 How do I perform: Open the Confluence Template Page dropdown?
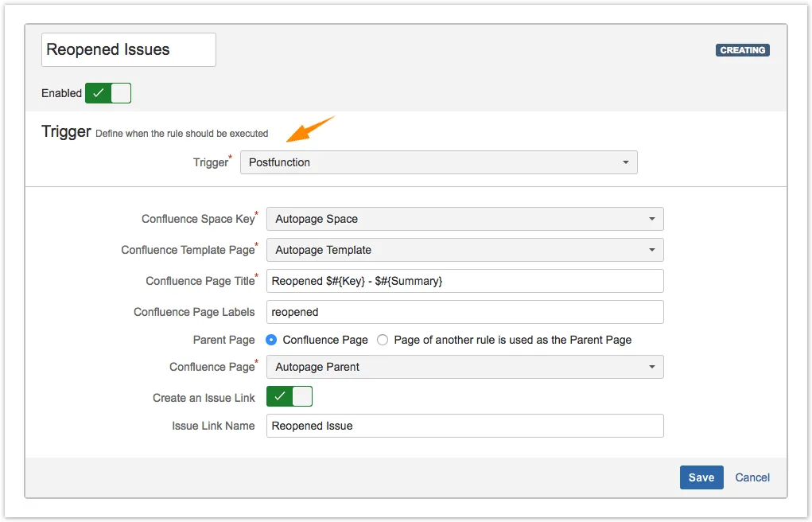click(x=464, y=250)
